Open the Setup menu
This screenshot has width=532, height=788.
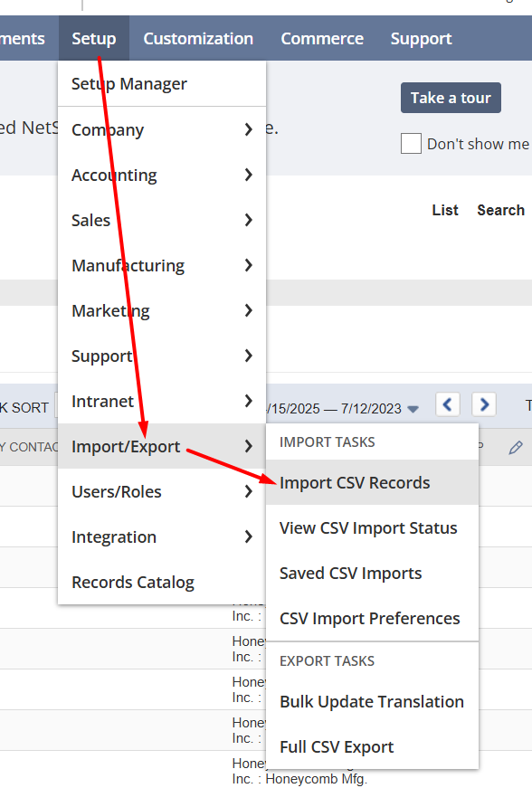click(94, 38)
